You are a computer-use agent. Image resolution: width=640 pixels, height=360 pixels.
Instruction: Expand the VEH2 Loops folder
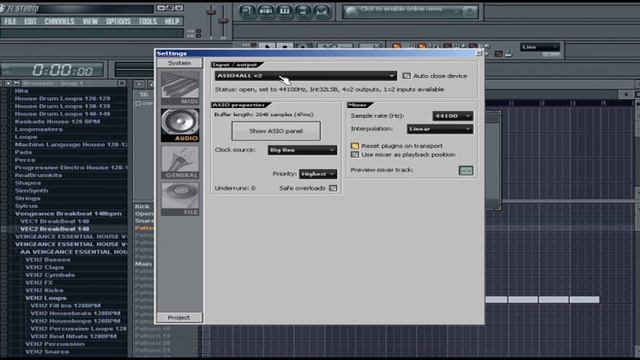pyautogui.click(x=46, y=298)
